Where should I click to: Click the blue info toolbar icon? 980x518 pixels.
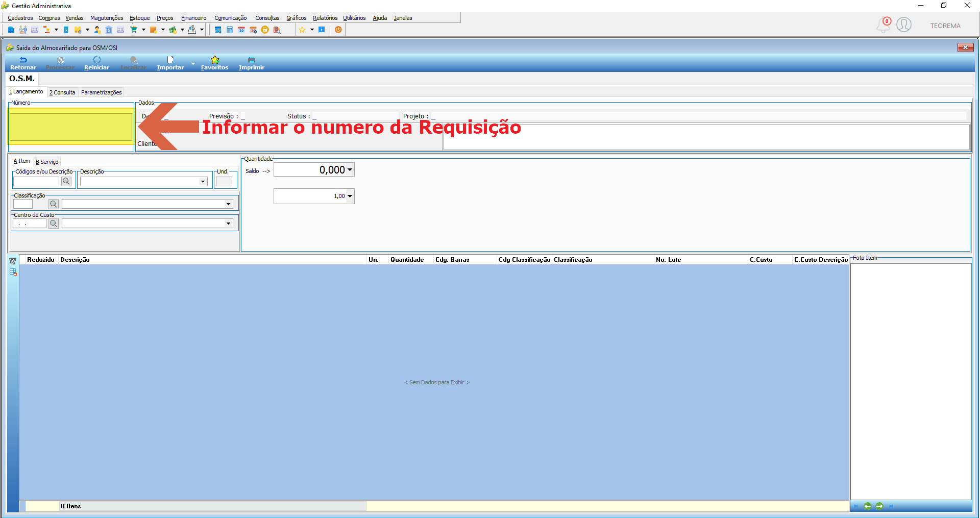pos(322,30)
